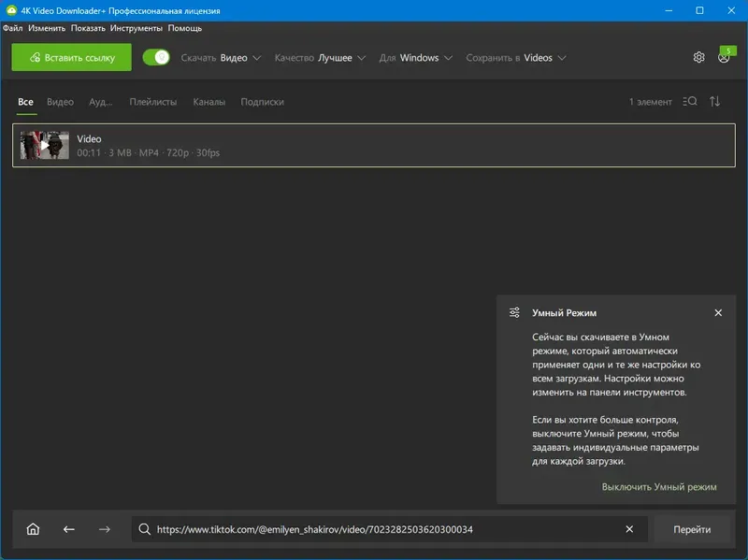Screen dimensions: 748x560
Task: Open the Изменить menu
Action: point(47,28)
